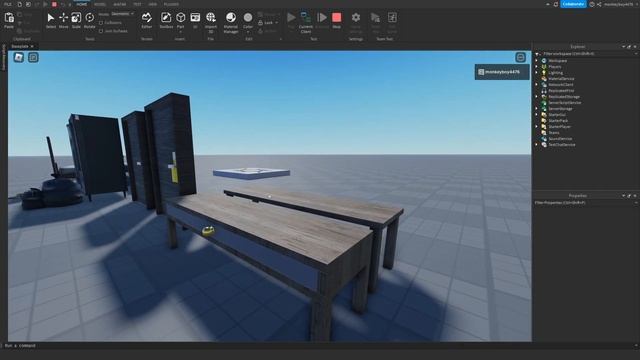Switch to the VIEW ribbon tab

point(152,4)
